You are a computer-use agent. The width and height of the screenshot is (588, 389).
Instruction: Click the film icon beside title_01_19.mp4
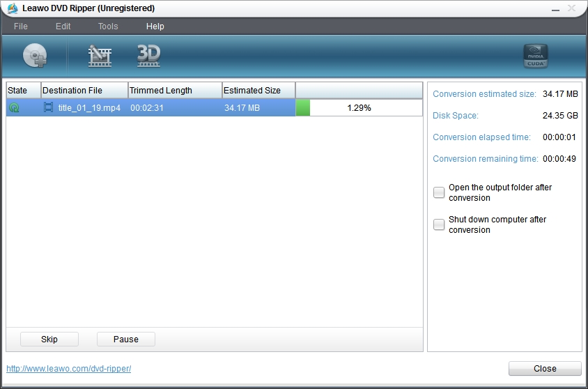coord(48,107)
